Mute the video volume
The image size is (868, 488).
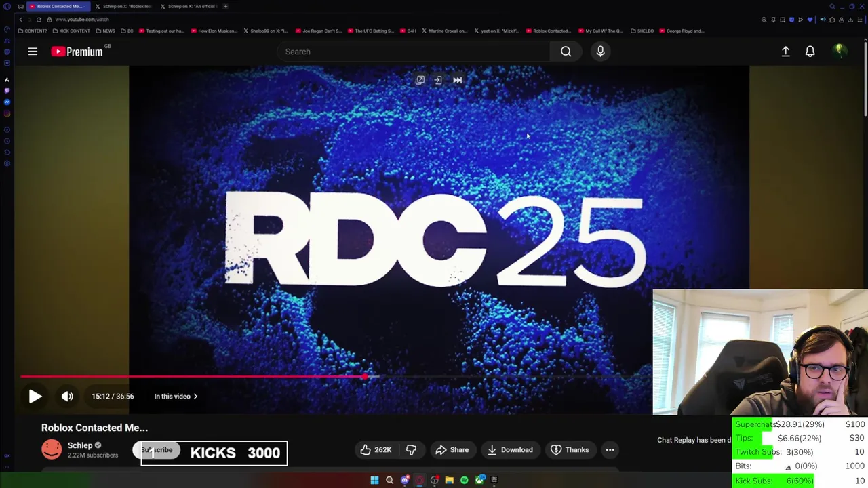tap(67, 396)
